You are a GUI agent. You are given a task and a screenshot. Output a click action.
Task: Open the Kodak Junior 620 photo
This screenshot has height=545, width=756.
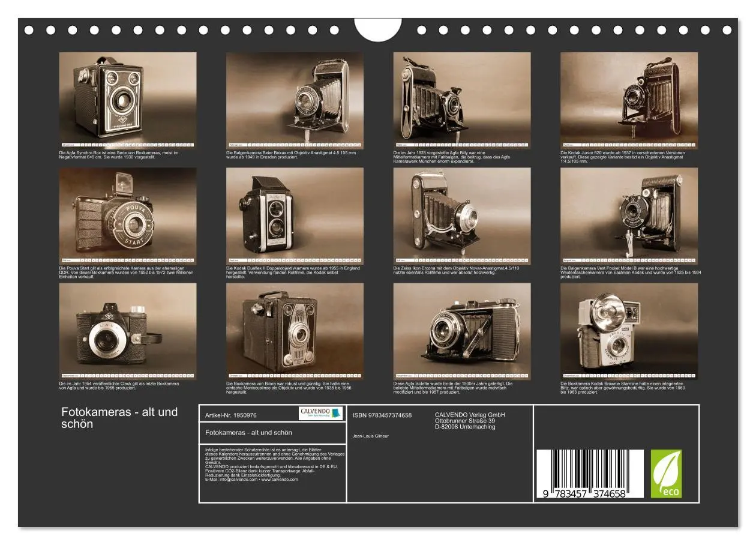coord(629,100)
